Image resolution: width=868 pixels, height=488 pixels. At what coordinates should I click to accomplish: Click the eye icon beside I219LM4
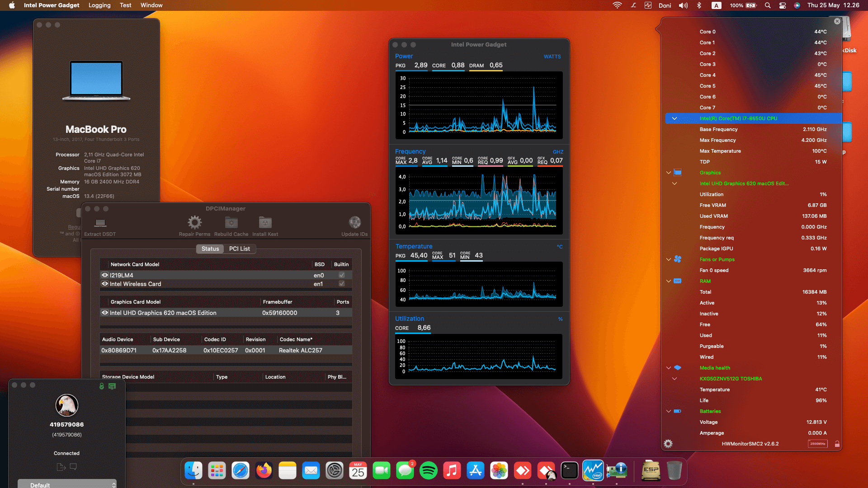tap(105, 275)
